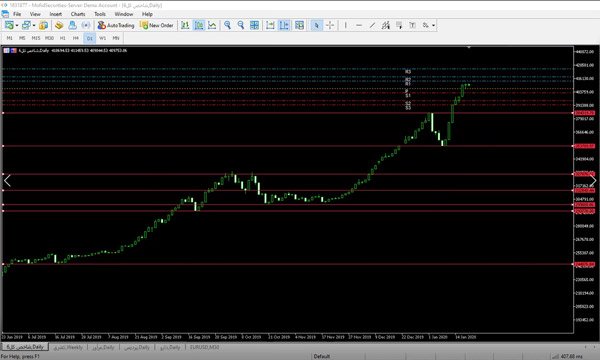The image size is (600, 360).
Task: Select the W1 timeframe button
Action: (103, 38)
